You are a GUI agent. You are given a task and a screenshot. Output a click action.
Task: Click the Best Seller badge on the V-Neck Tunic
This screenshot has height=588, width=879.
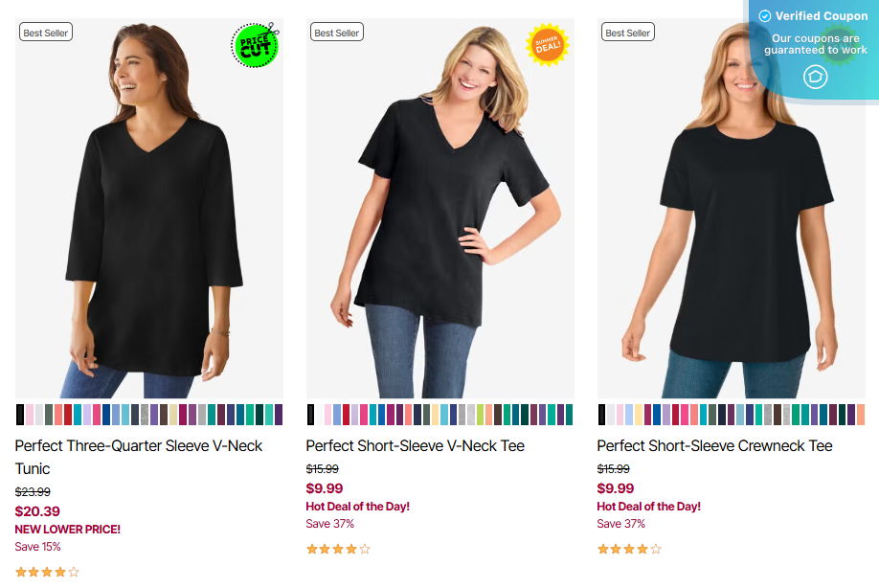(x=46, y=33)
